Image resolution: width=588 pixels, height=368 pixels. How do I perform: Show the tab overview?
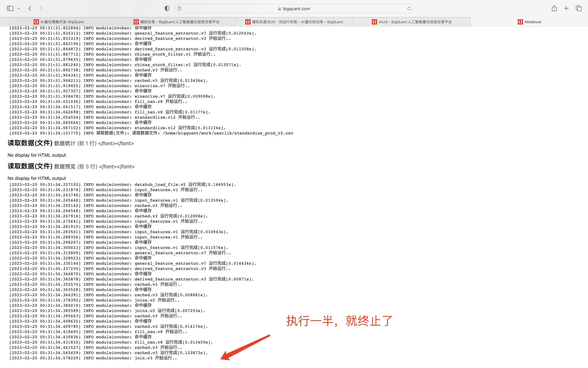coord(579,9)
